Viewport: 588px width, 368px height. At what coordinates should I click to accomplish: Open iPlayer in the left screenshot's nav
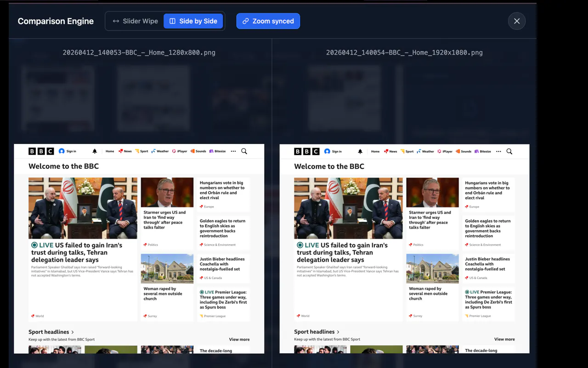pos(180,151)
